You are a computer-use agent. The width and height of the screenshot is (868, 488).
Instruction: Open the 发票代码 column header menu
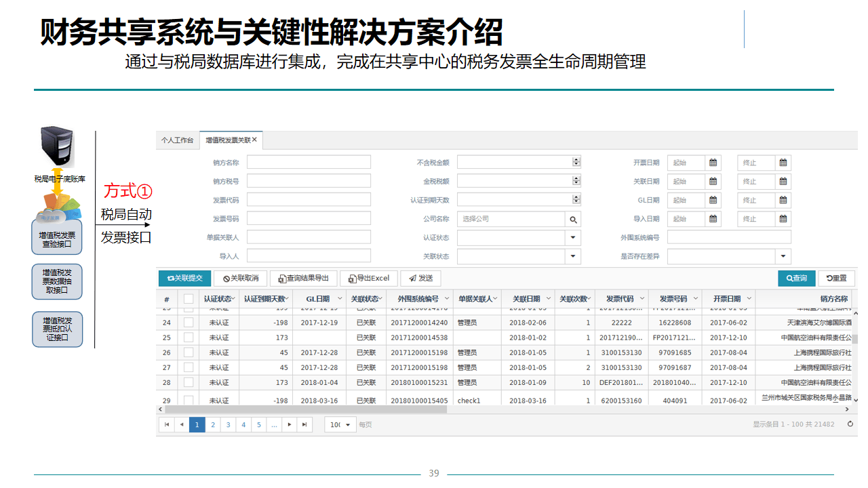643,299
